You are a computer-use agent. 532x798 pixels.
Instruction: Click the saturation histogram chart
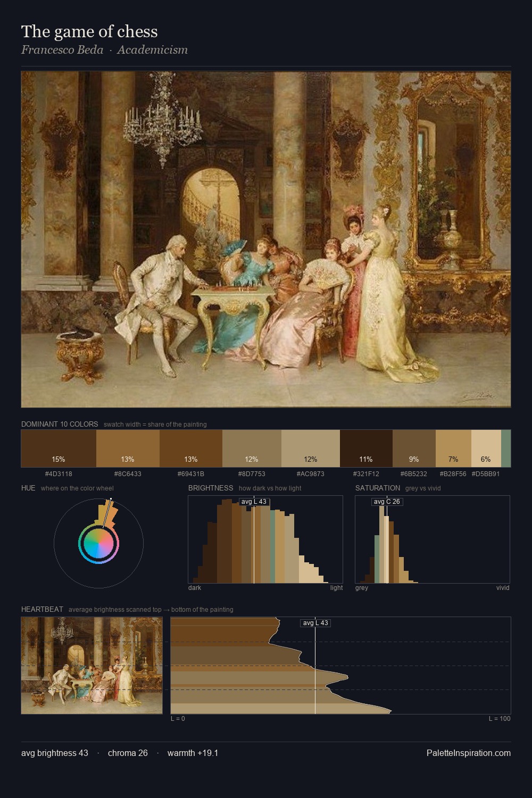[x=433, y=539]
